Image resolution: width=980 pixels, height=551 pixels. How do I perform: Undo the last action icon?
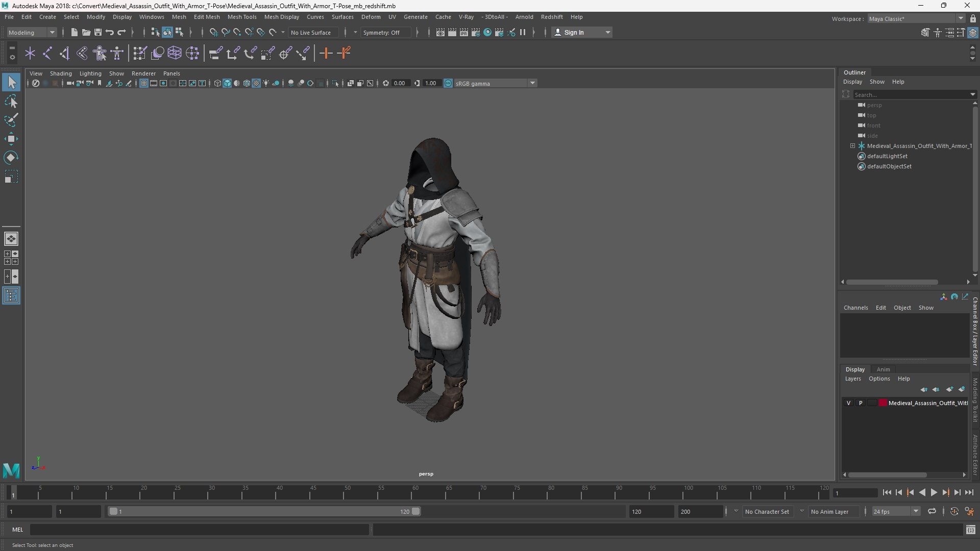109,32
